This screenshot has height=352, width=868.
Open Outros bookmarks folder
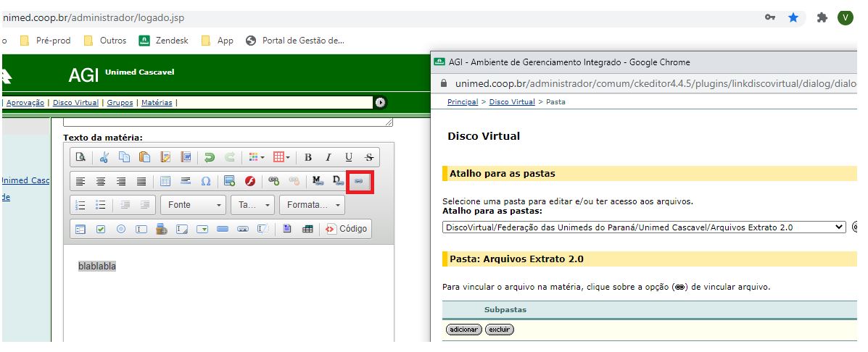(105, 41)
